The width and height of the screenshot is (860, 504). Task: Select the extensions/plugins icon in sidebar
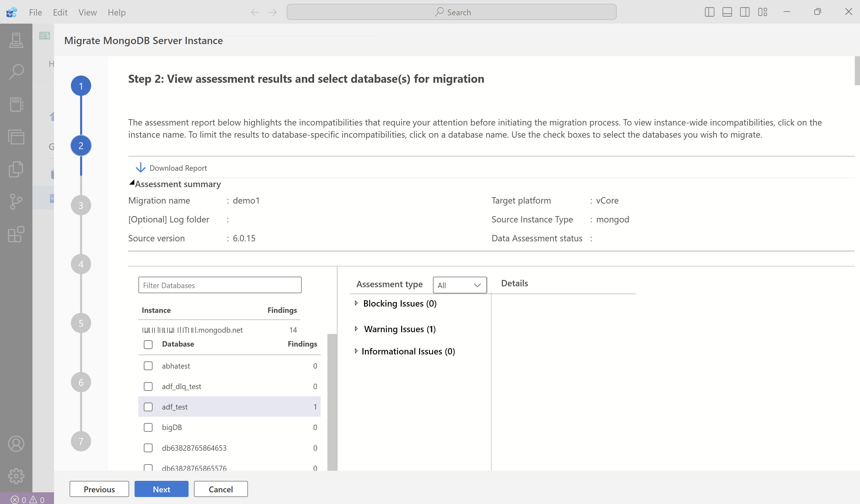point(16,234)
